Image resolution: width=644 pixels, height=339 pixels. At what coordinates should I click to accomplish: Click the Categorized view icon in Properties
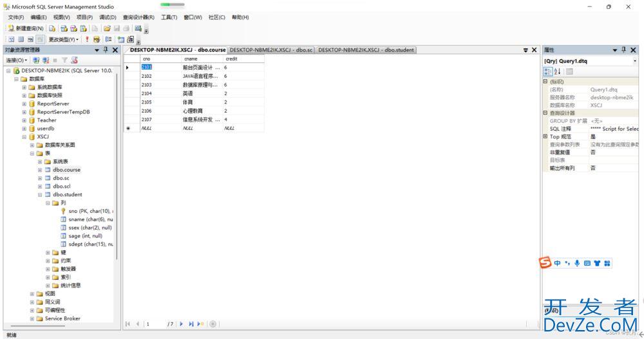(x=548, y=71)
